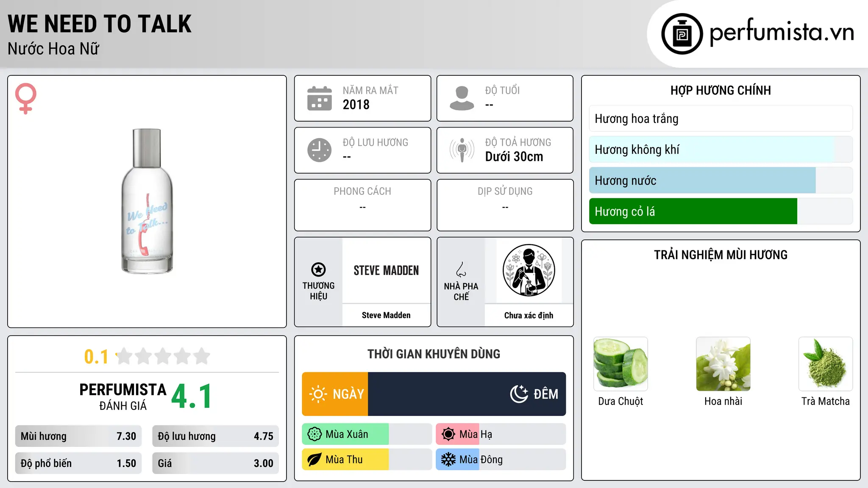Click the moon icon next to Đêm

click(519, 394)
